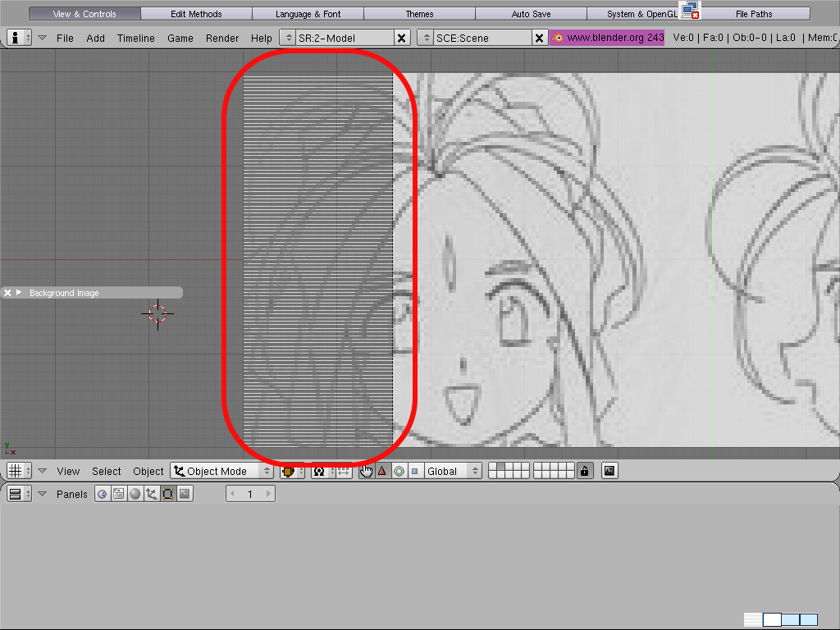Open the Add menu

(95, 38)
